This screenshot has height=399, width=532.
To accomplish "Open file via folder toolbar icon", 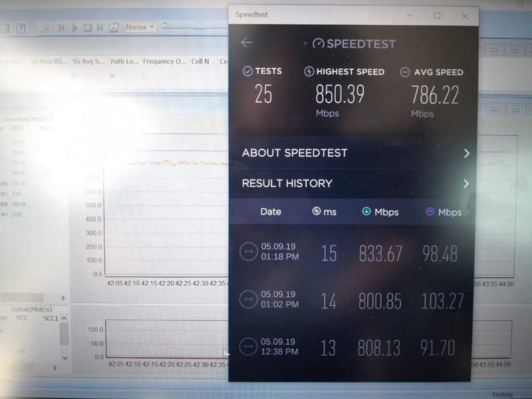I will 45,28.
